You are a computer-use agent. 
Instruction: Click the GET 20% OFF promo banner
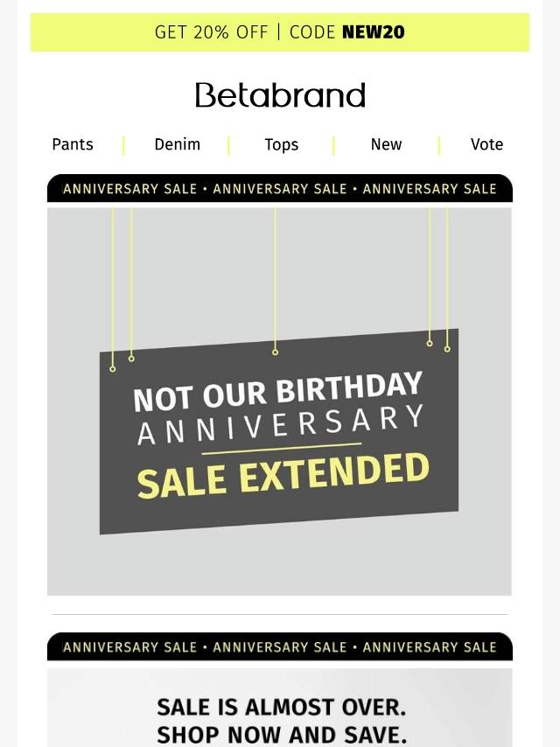(x=280, y=31)
